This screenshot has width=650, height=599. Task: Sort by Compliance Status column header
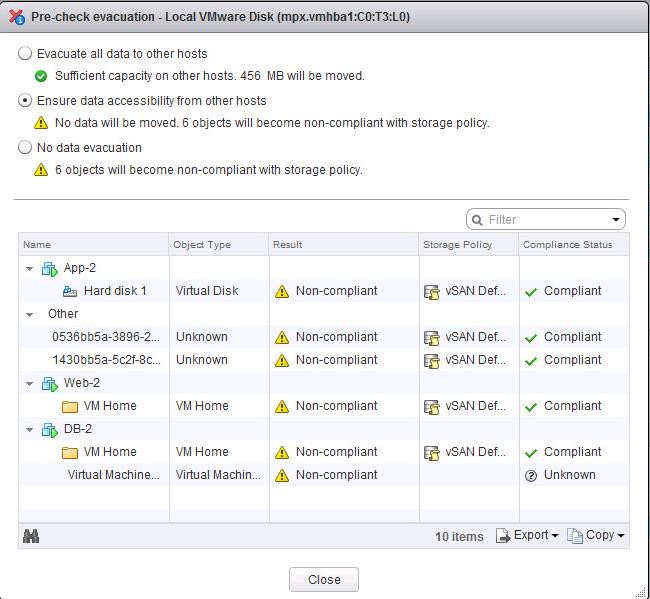(574, 245)
